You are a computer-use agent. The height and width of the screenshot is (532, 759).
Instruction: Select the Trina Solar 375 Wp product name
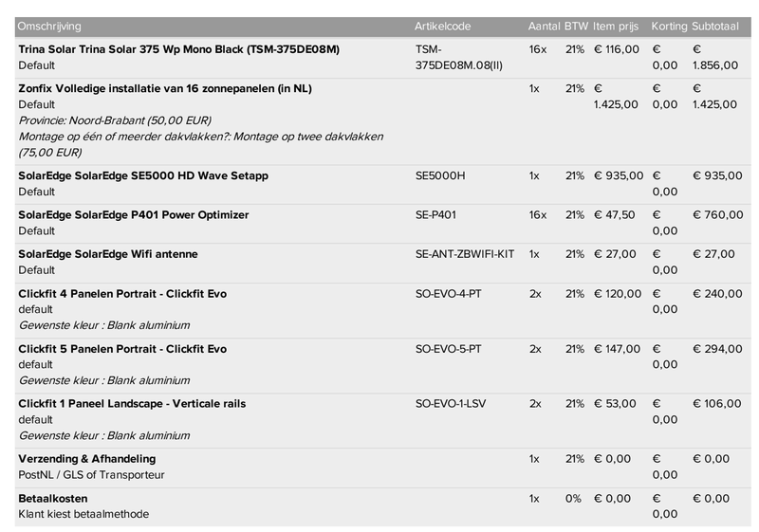click(178, 48)
